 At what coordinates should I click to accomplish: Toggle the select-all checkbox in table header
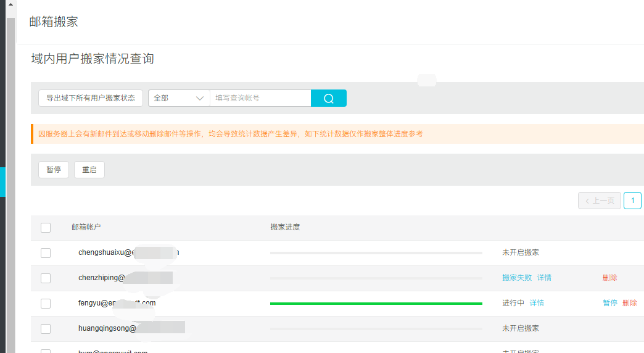point(46,228)
